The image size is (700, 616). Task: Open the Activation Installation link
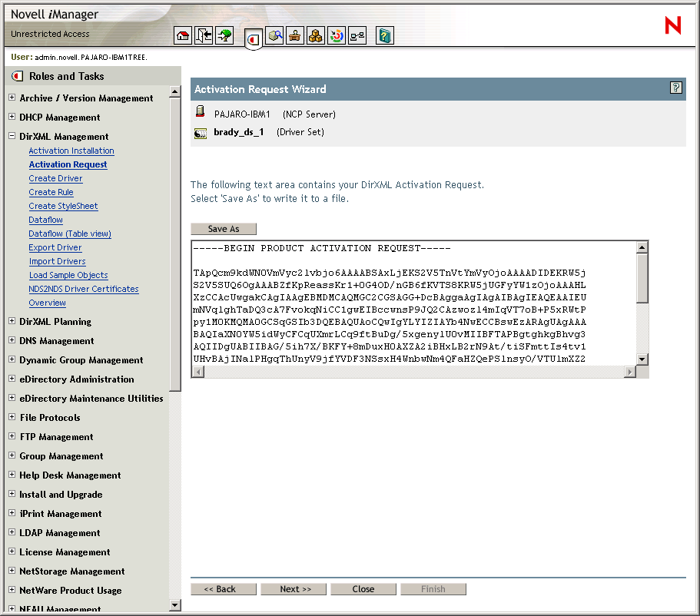point(71,151)
